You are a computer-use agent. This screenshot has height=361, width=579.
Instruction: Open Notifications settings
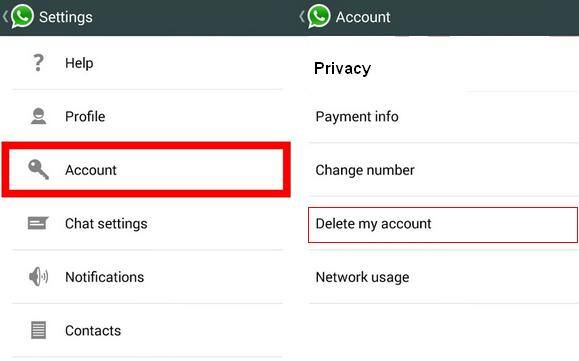[x=147, y=276]
